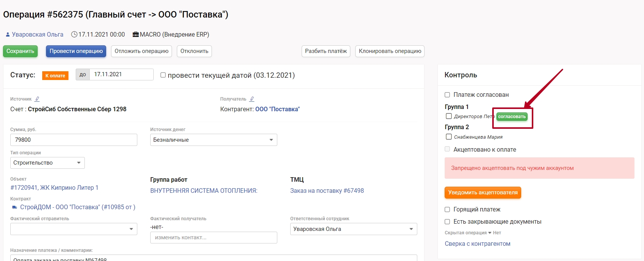Check провести текущей датой option
644x261 pixels.
(163, 75)
